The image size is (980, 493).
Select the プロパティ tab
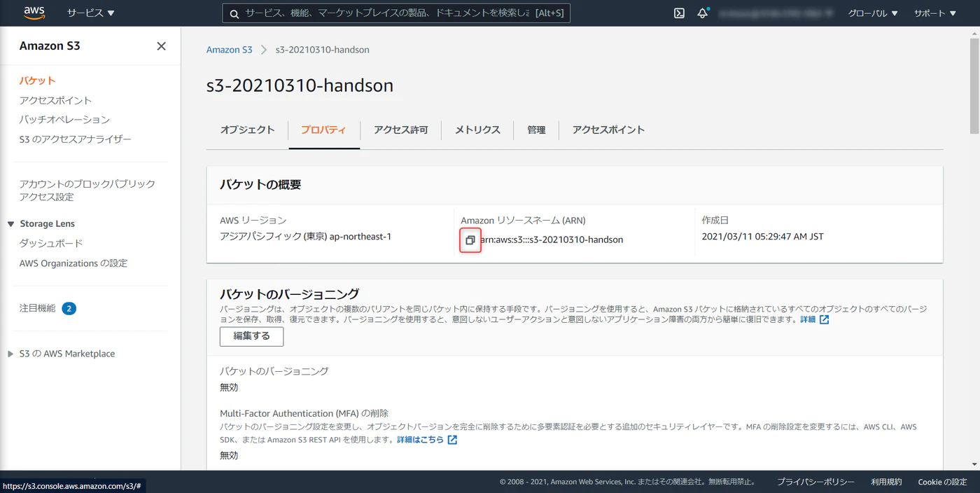[323, 130]
